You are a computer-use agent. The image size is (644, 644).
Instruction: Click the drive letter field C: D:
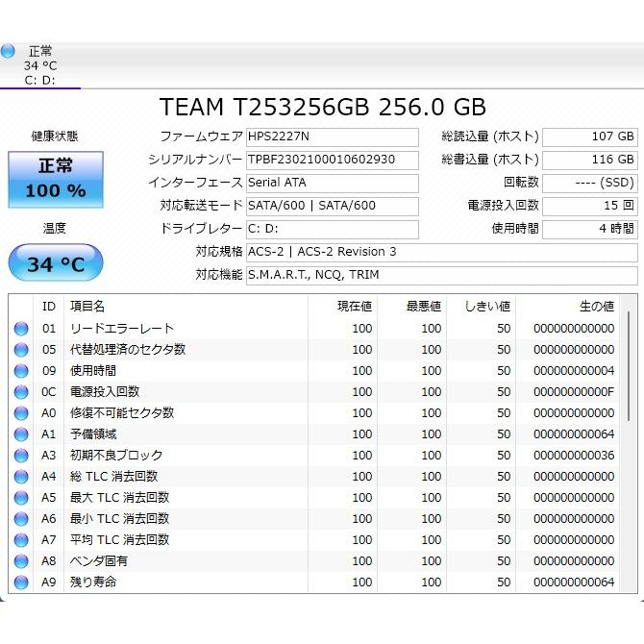pyautogui.click(x=333, y=229)
